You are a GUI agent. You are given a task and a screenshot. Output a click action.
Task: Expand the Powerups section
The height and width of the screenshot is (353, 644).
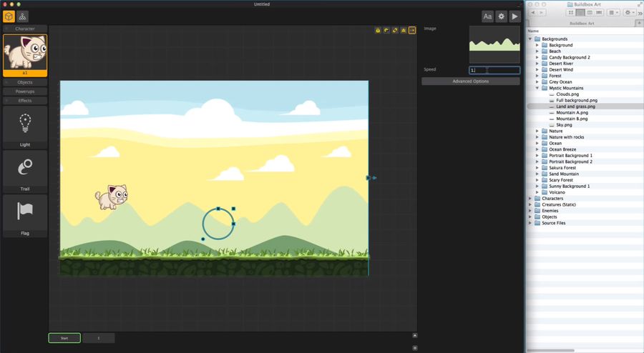(x=25, y=91)
